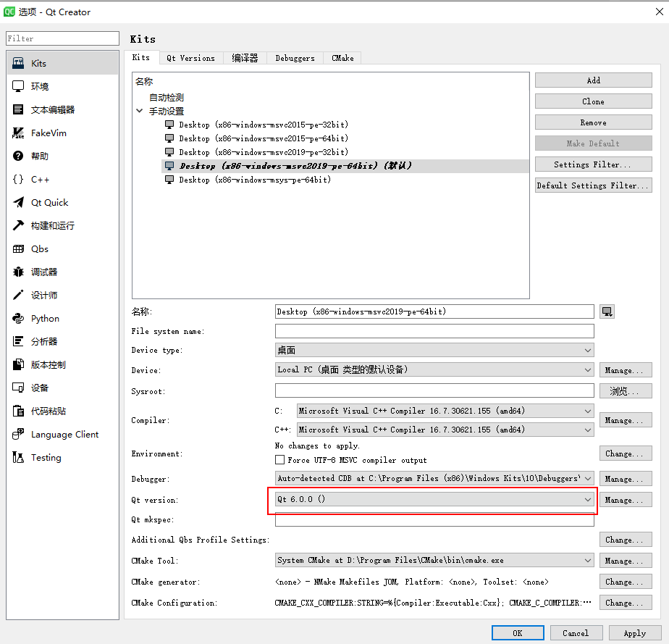This screenshot has height=644, width=669.
Task: Switch to the Debuggers tab
Action: click(x=295, y=58)
